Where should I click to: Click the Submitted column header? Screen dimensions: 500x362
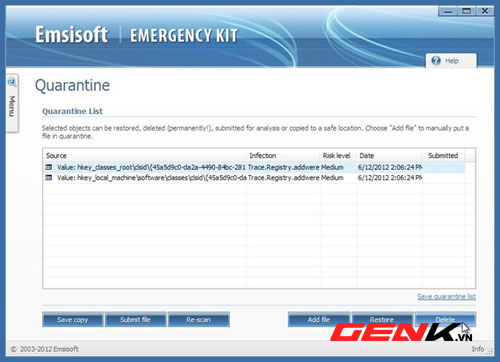[x=444, y=156]
